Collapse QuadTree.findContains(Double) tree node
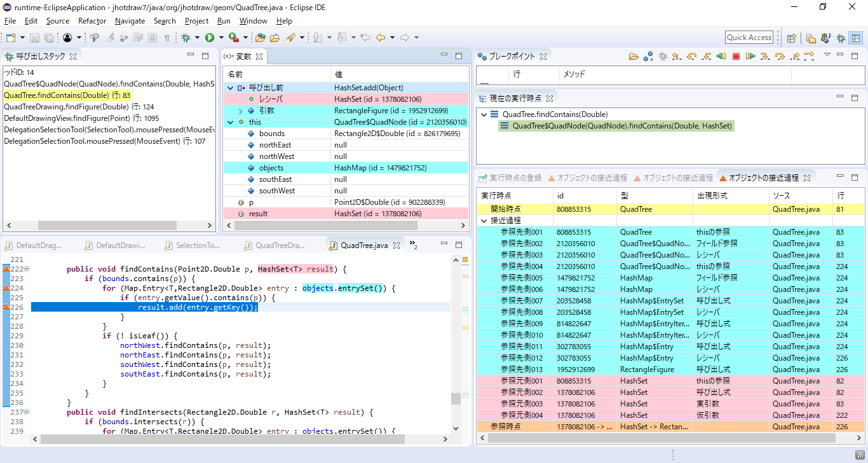The image size is (868, 463). pyautogui.click(x=485, y=114)
